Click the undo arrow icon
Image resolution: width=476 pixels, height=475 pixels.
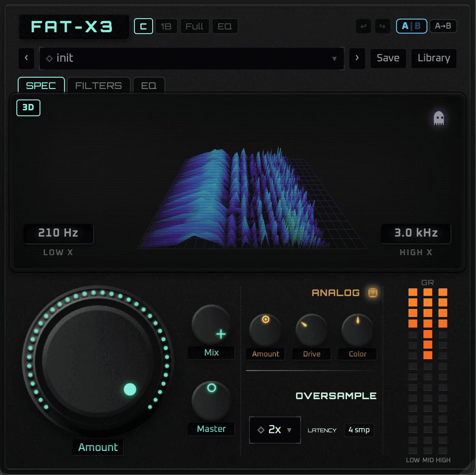[363, 26]
